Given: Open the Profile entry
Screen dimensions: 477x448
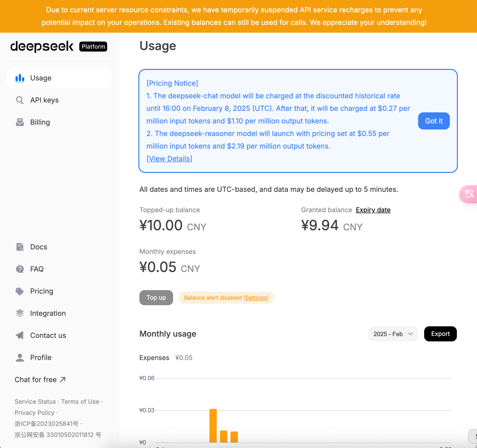Looking at the screenshot, I should 59,357.
